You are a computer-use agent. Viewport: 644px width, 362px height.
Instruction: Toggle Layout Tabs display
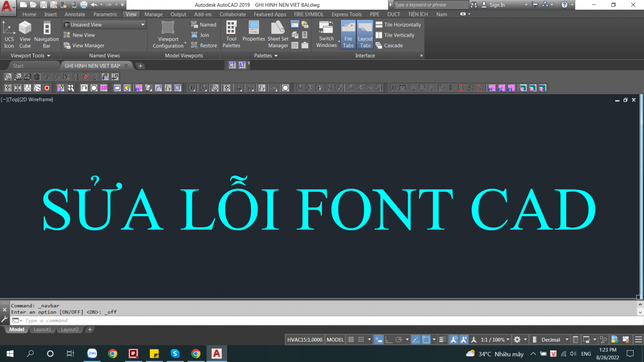[x=365, y=34]
